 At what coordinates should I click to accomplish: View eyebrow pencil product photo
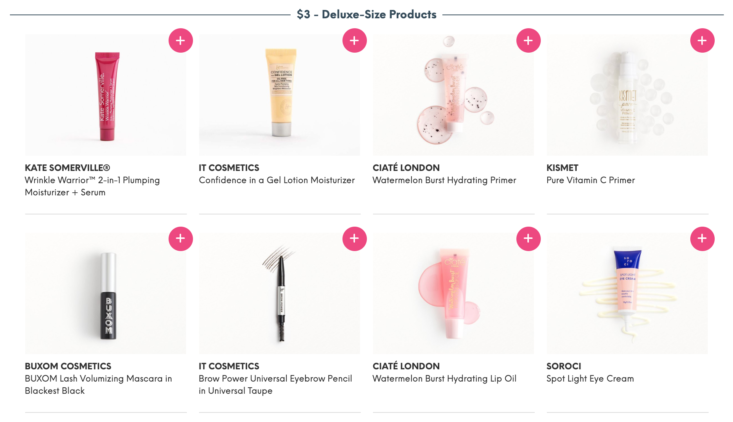point(279,293)
